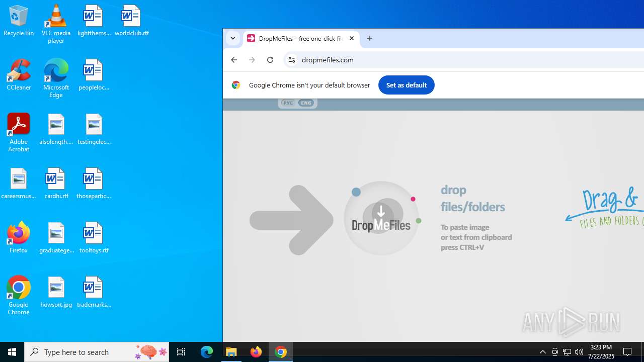Image resolution: width=644 pixels, height=362 pixels.
Task: Select cardhi.rtf on the desktop
Action: click(x=56, y=184)
